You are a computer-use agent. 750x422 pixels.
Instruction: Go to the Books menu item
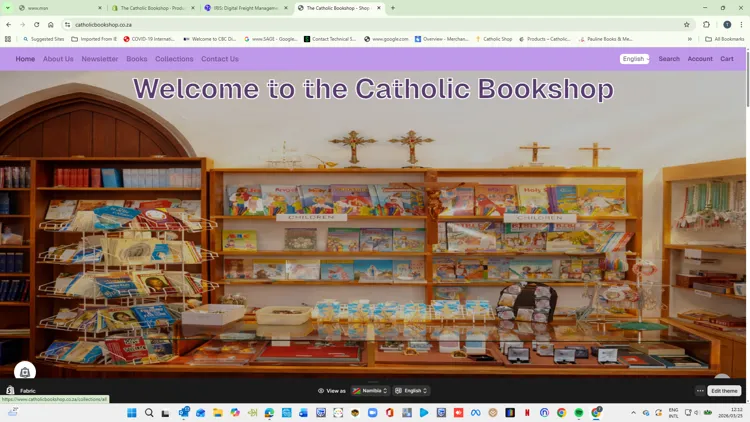(137, 59)
